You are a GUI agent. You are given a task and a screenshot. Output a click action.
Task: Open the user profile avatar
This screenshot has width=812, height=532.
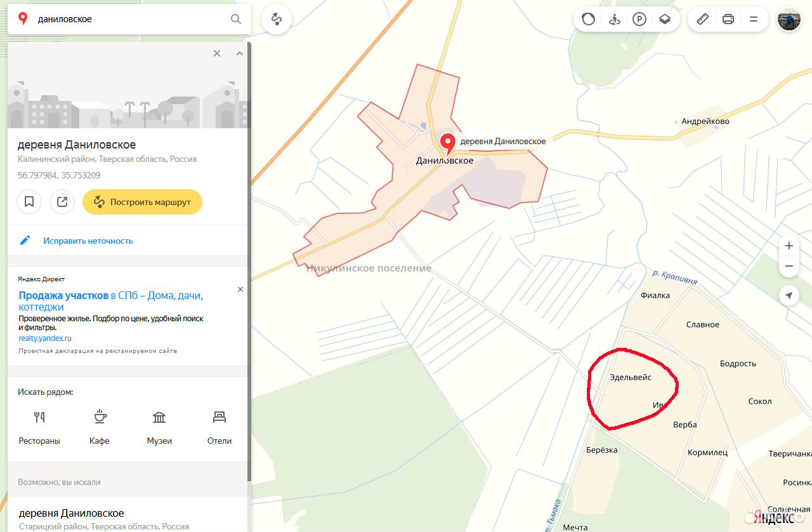pos(789,19)
